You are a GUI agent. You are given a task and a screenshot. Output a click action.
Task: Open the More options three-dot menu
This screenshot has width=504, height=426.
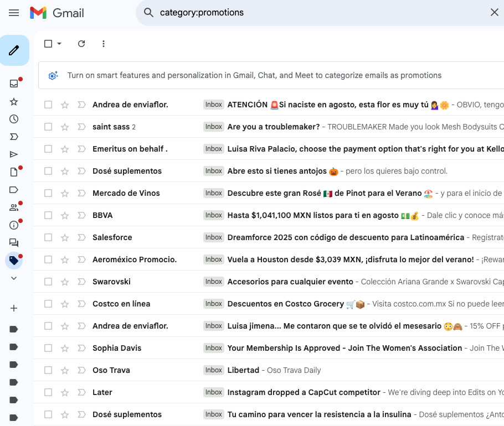104,44
